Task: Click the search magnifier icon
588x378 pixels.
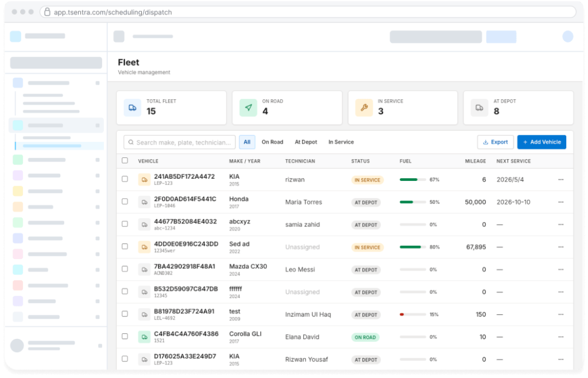Action: pyautogui.click(x=131, y=142)
